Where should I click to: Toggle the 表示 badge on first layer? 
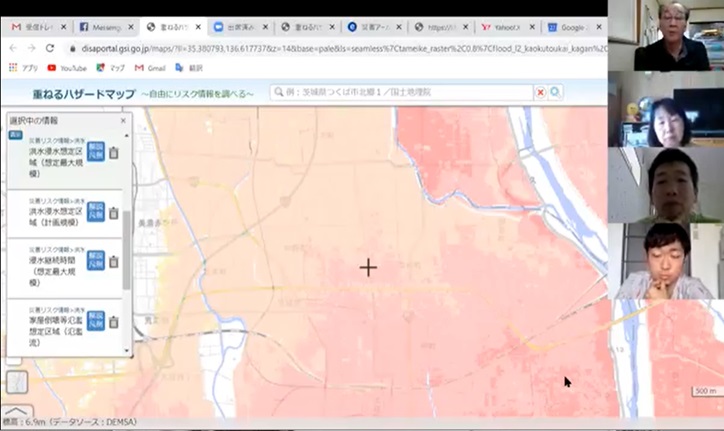[16, 134]
